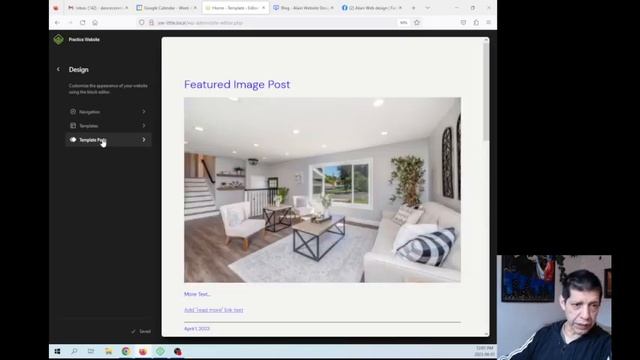Open Windows taskbar search
The width and height of the screenshot is (640, 360).
[x=74, y=351]
